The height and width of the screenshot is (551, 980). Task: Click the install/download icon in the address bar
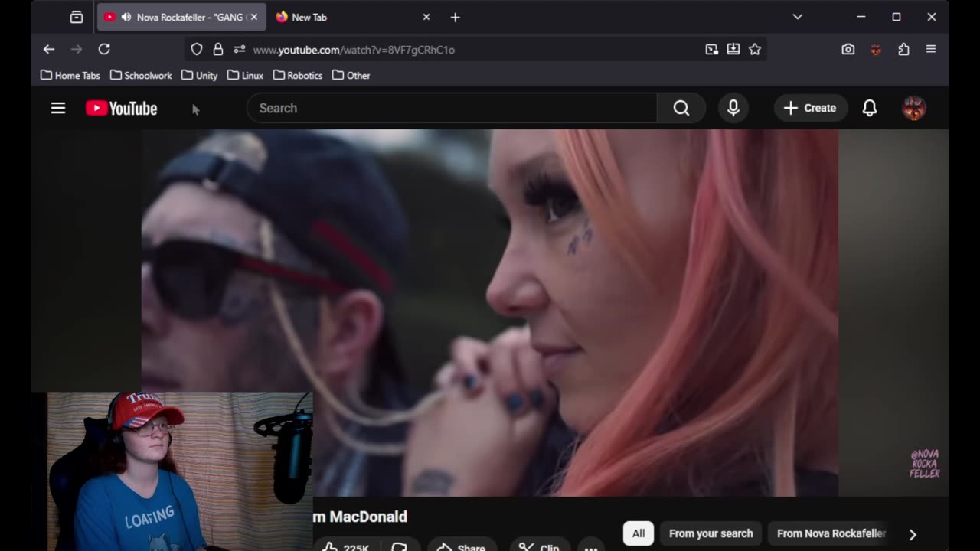(733, 49)
